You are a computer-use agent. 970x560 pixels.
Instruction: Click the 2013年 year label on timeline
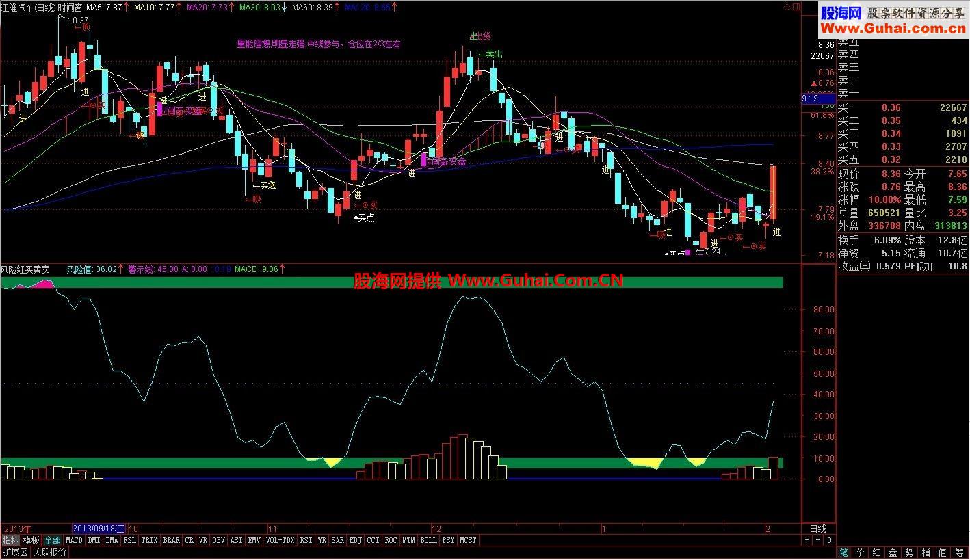click(x=18, y=529)
